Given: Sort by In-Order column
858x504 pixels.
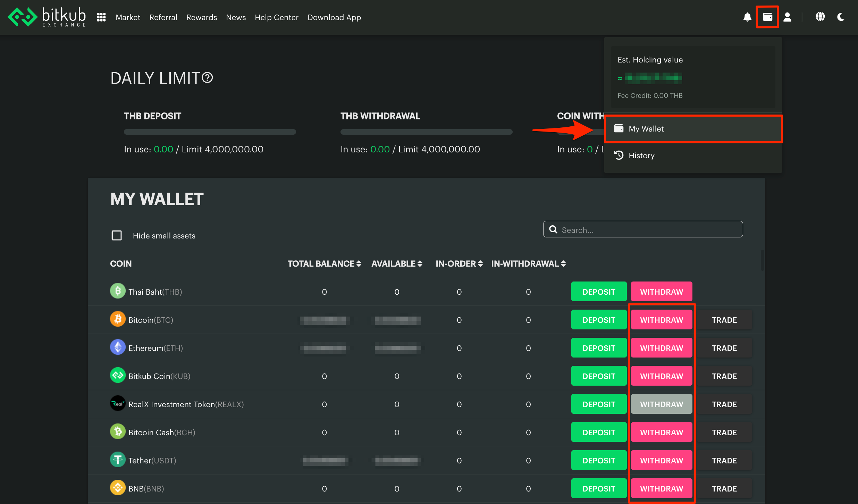Looking at the screenshot, I should pos(459,264).
